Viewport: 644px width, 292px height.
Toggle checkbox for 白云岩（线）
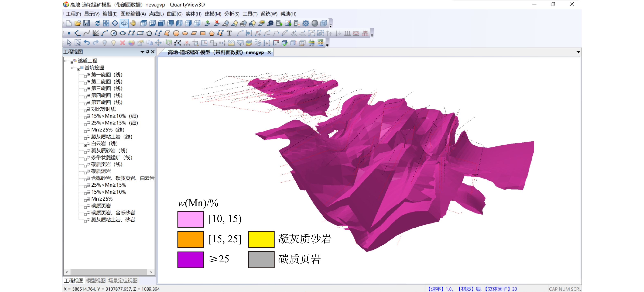[85, 145]
